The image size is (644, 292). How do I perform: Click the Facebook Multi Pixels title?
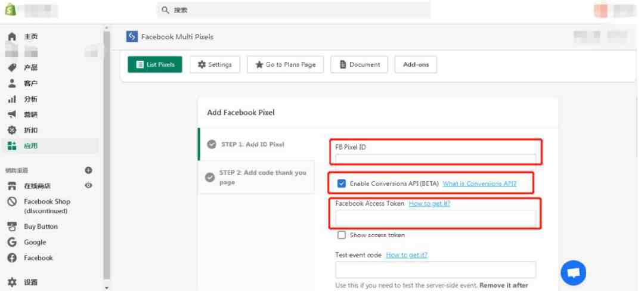(178, 37)
